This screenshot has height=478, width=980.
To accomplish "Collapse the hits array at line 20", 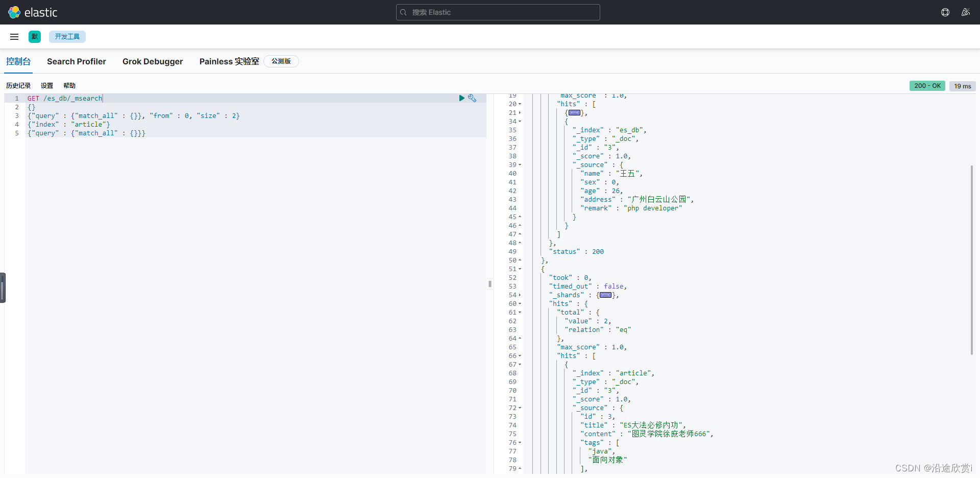I will pos(520,104).
